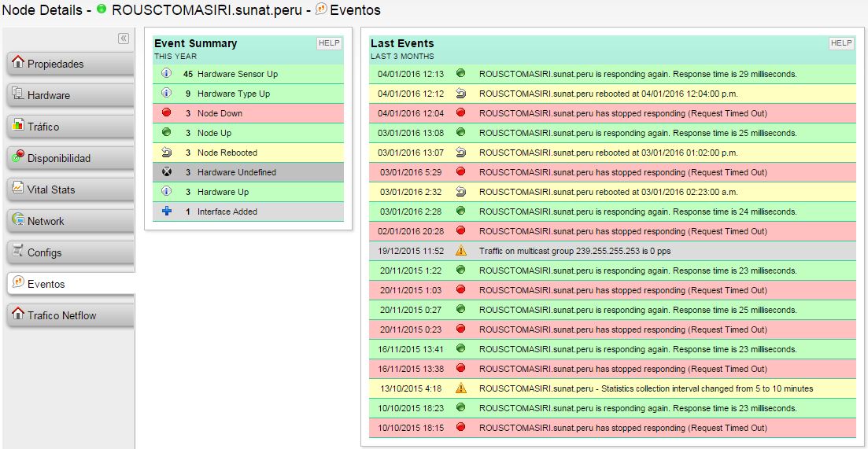This screenshot has height=449, width=868.
Task: Click the warning icon for the 13/10/2015 4:18 event
Action: coord(460,388)
